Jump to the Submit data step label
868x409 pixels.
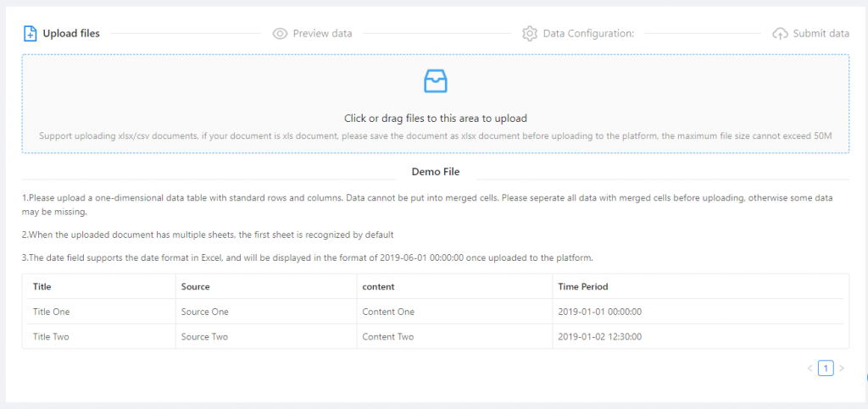821,34
